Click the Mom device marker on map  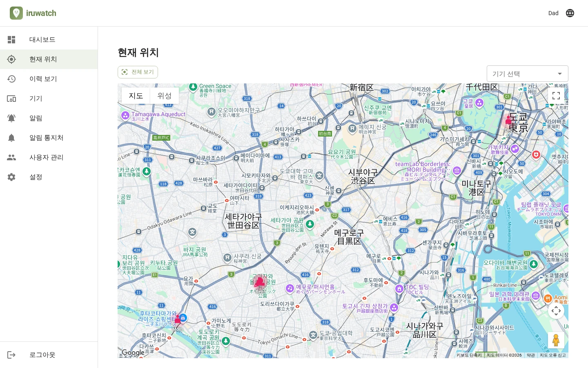(178, 319)
